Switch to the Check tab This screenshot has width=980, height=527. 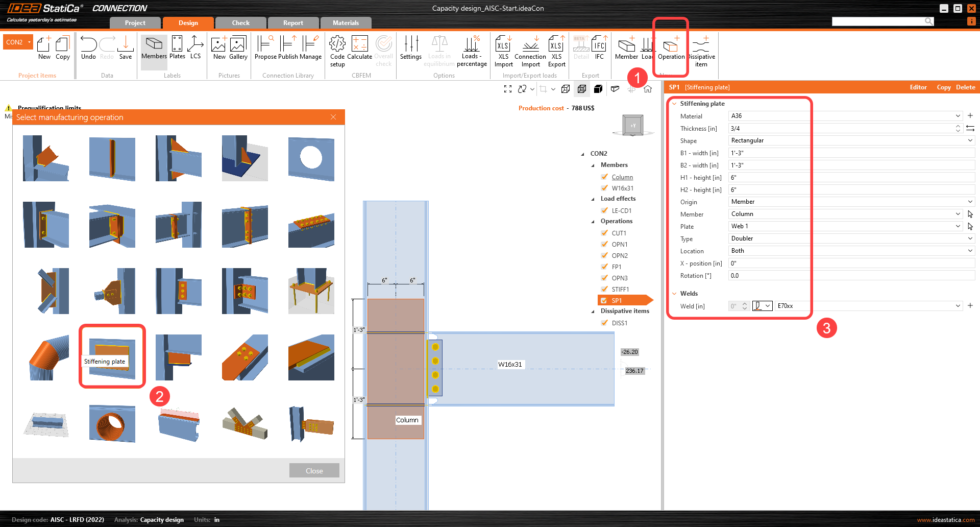pyautogui.click(x=240, y=23)
